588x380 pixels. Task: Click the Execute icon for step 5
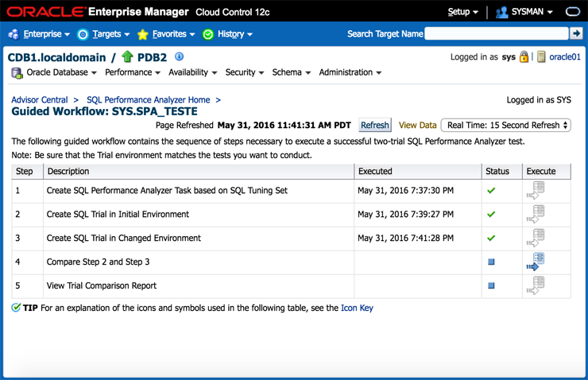[536, 286]
